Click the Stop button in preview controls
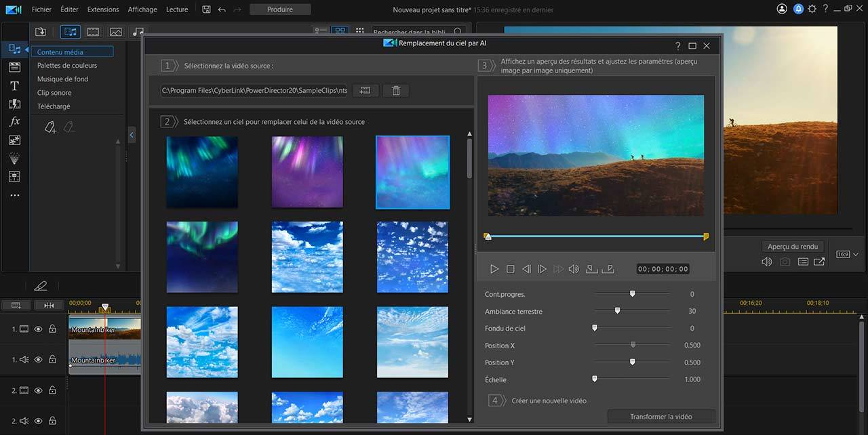Image resolution: width=868 pixels, height=435 pixels. pyautogui.click(x=511, y=269)
